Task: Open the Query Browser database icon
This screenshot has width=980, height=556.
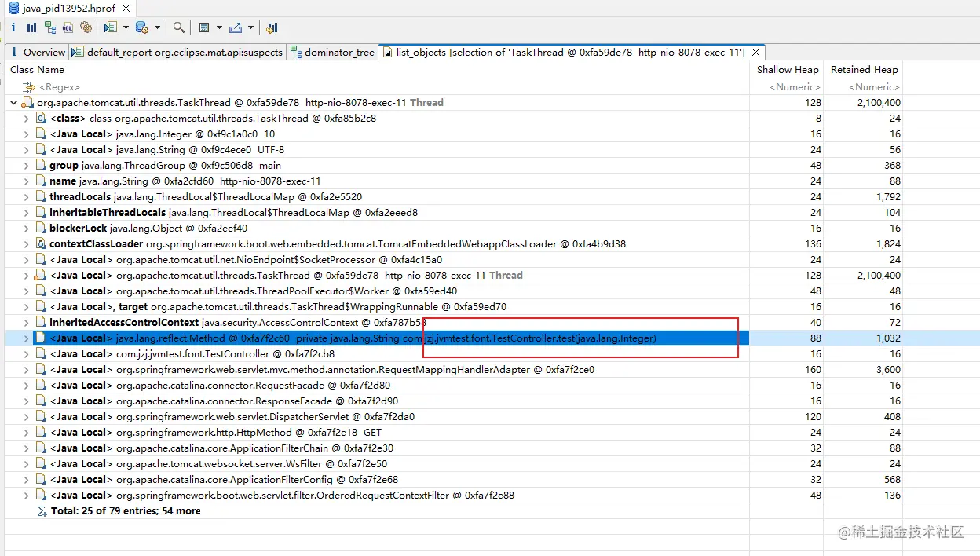Action: (x=142, y=27)
